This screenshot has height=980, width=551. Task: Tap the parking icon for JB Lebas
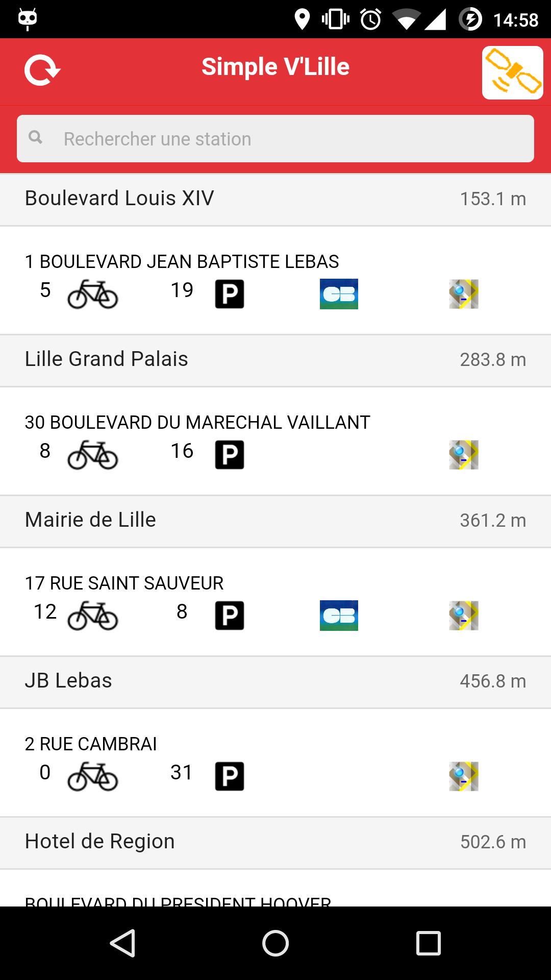(x=229, y=776)
